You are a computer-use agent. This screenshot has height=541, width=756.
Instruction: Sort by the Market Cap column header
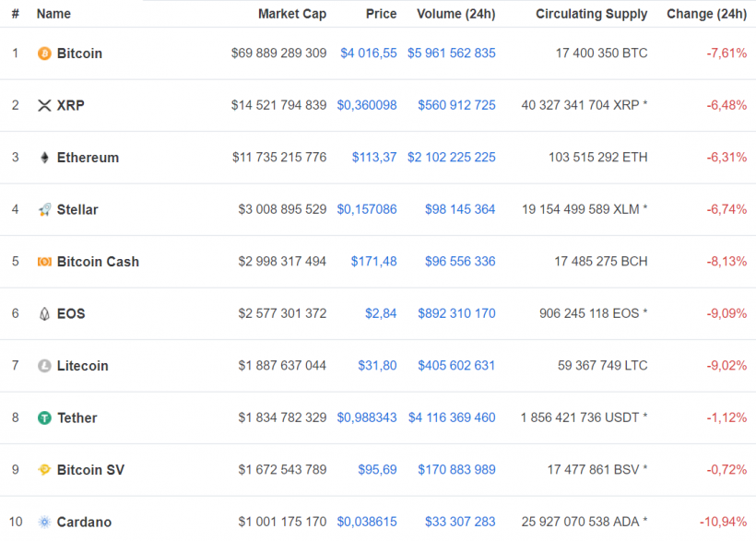click(292, 14)
